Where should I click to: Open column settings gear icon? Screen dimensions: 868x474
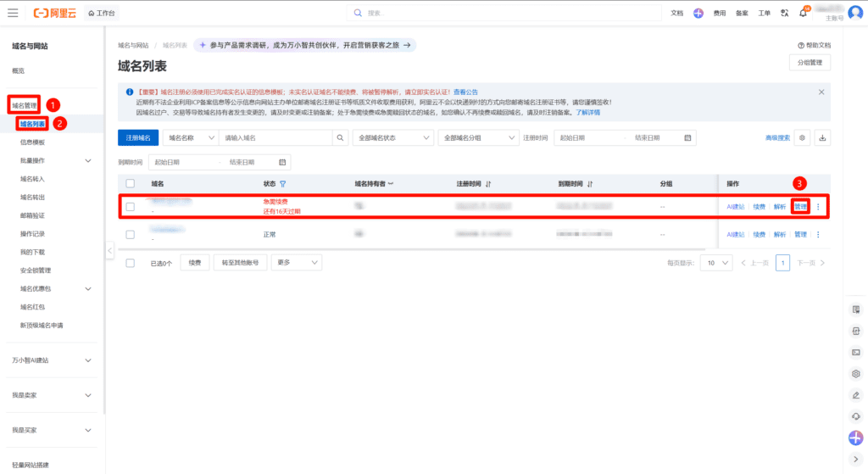pos(802,138)
